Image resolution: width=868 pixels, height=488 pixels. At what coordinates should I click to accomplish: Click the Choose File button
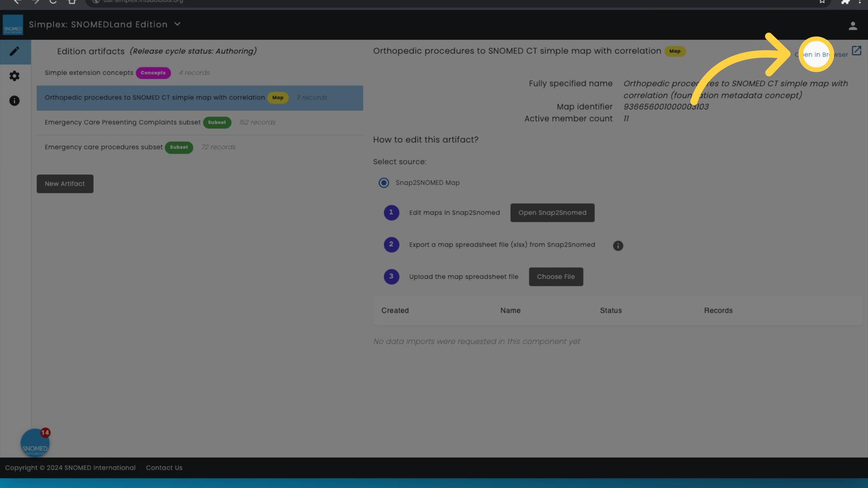tap(556, 277)
